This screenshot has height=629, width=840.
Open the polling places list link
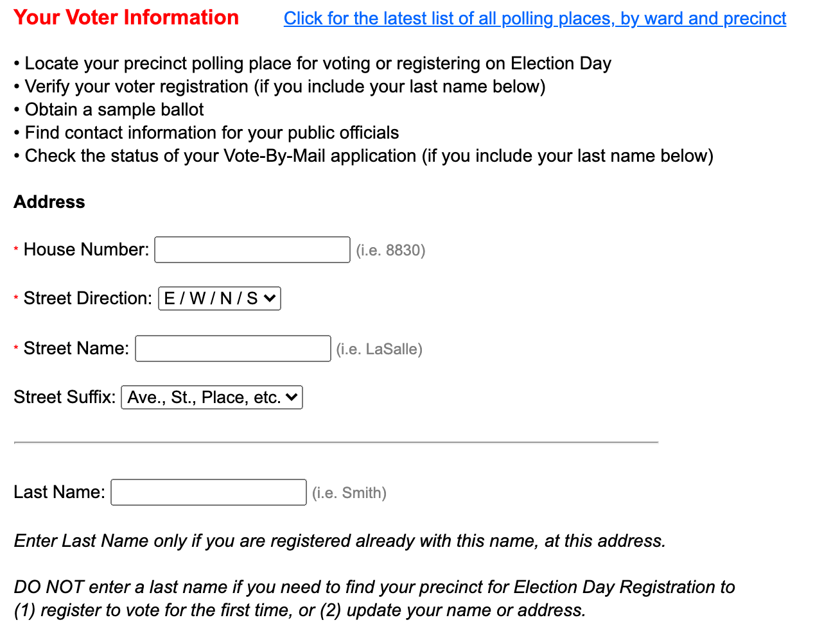point(534,18)
